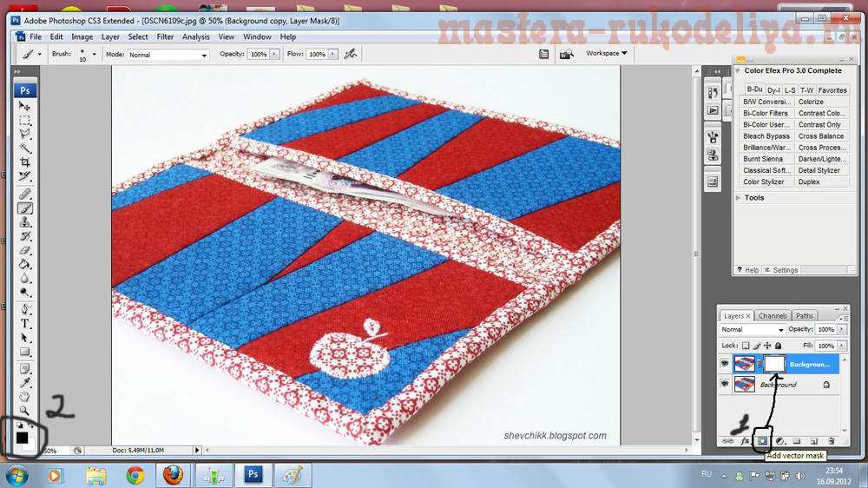Image resolution: width=868 pixels, height=488 pixels.
Task: Select the Slice tool
Action: point(24,176)
